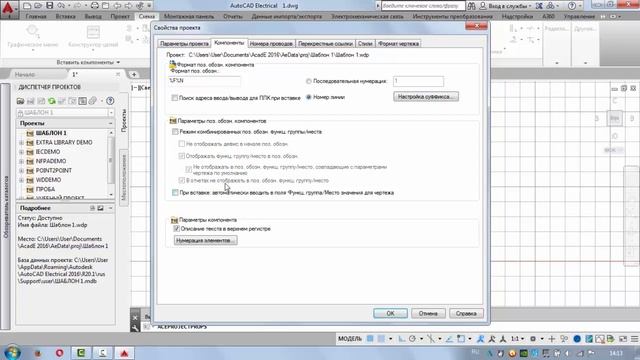Click the drawing list display icon in Project Manager

click(82, 101)
